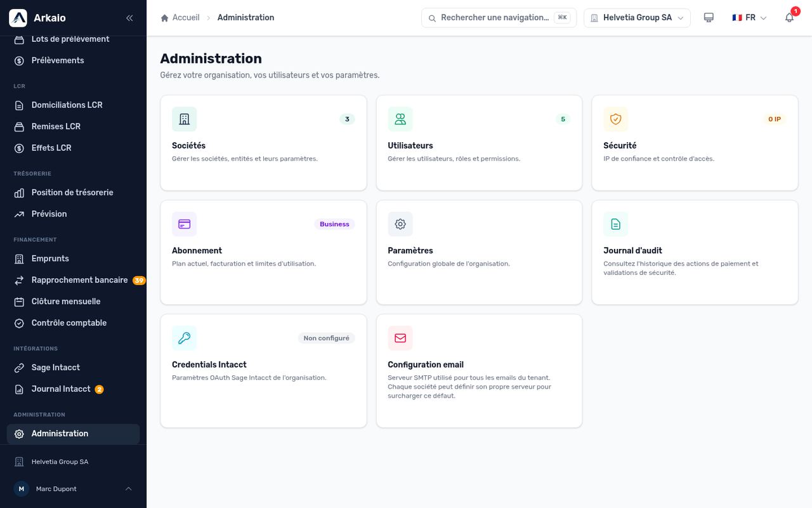Click the Arkalo logo icon

tap(18, 18)
